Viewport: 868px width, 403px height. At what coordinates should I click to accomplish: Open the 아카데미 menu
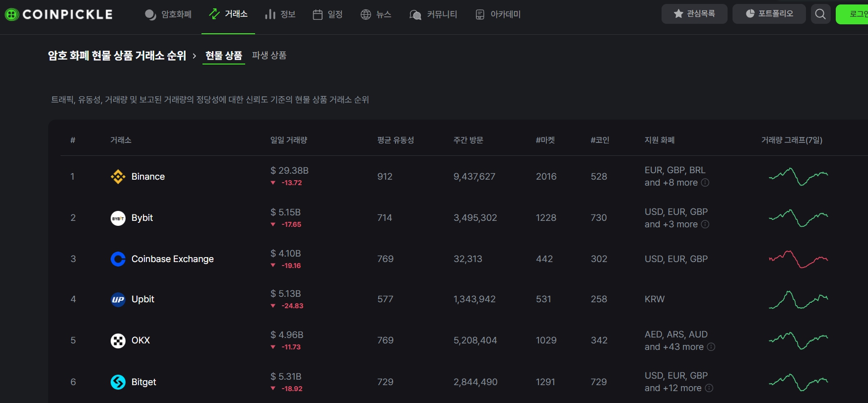pos(498,14)
